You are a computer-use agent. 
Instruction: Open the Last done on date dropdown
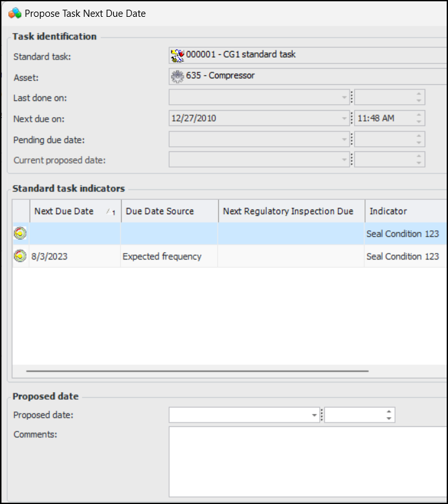(344, 98)
